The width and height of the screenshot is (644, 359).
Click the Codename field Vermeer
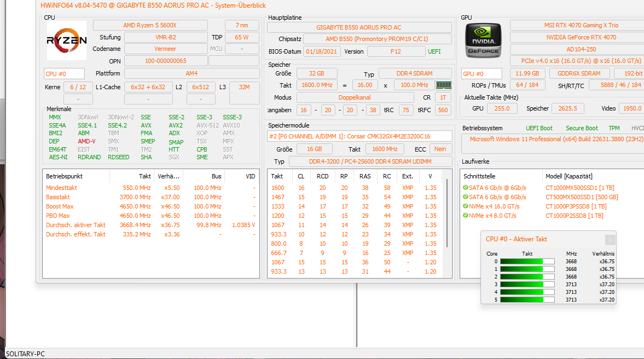click(166, 49)
